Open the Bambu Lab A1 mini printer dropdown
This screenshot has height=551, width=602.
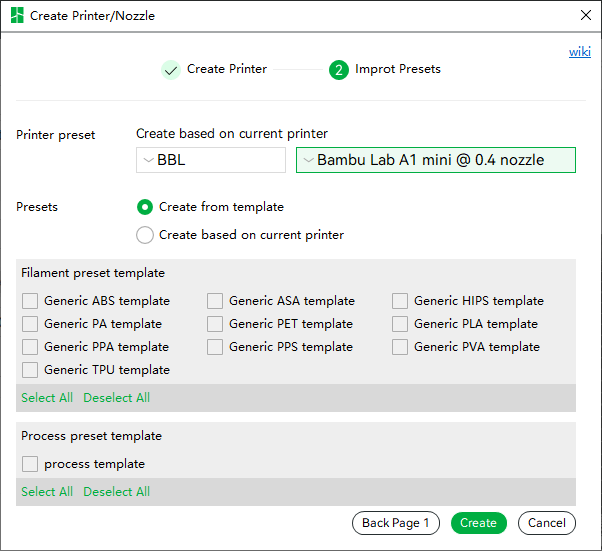(436, 160)
